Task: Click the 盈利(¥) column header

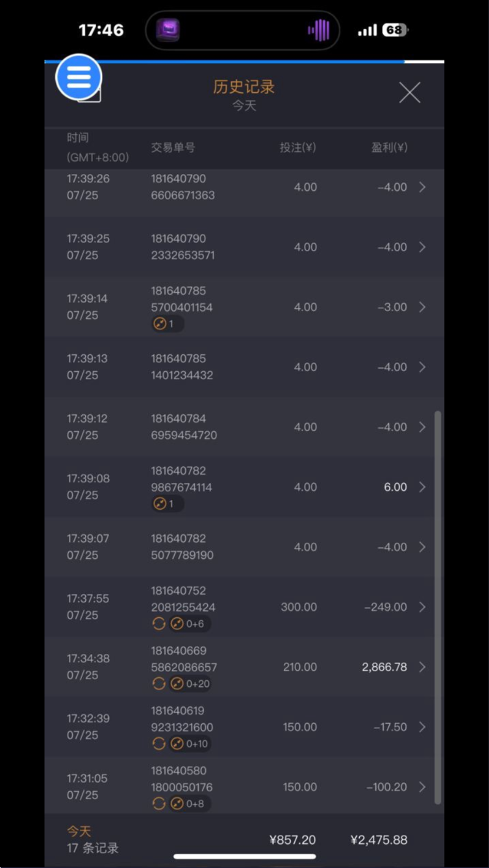Action: (389, 148)
